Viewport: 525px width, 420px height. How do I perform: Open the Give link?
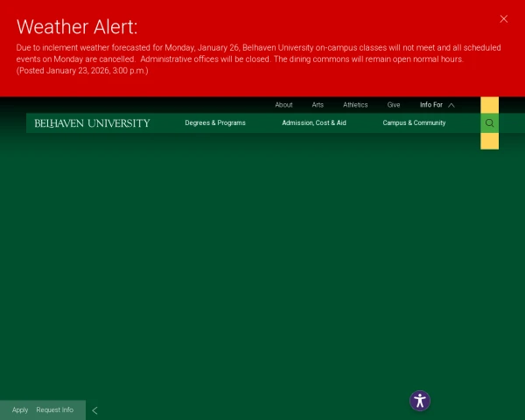pos(394,105)
